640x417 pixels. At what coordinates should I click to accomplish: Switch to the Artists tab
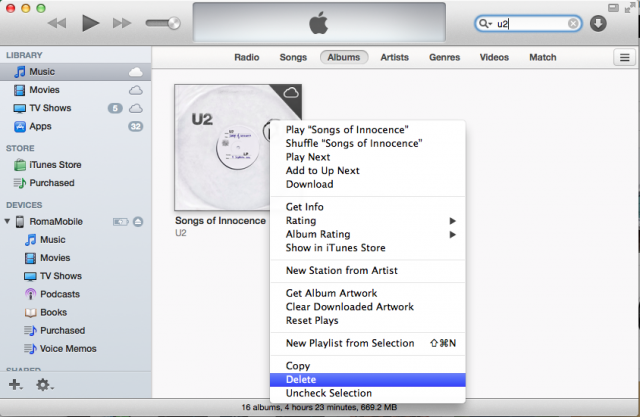pos(394,58)
